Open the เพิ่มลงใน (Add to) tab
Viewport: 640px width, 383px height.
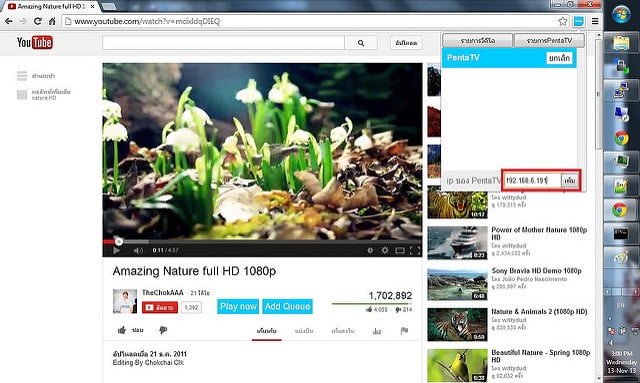point(342,331)
